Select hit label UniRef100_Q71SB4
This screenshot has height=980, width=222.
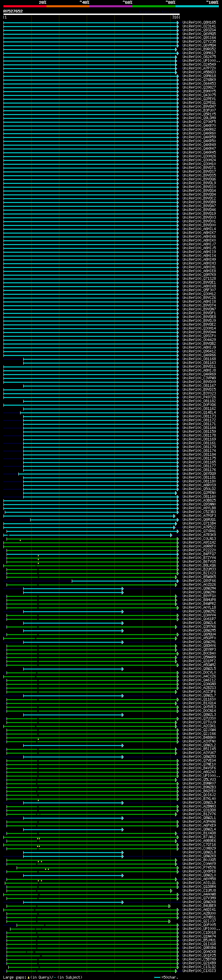[199, 523]
